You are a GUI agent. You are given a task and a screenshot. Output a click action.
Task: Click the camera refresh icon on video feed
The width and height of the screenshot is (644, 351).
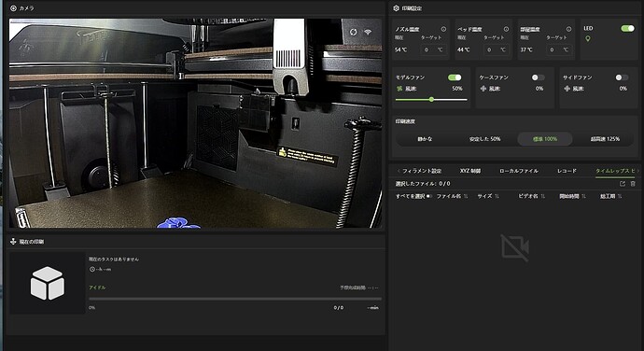[x=353, y=32]
